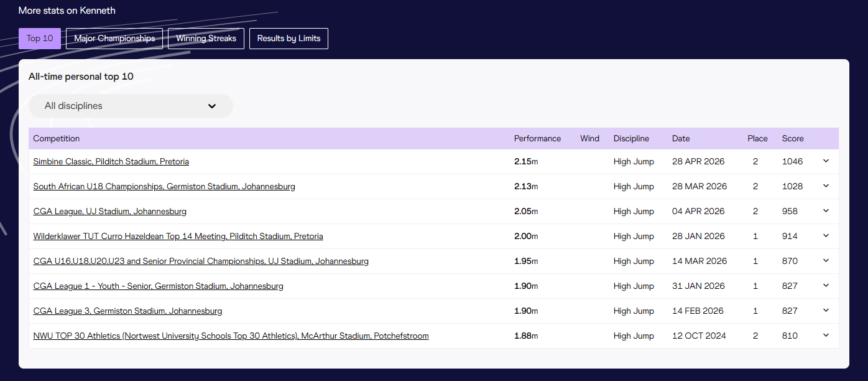Expand the Wilderklawer TUT Curro row chevron
The width and height of the screenshot is (868, 381).
pyautogui.click(x=826, y=236)
